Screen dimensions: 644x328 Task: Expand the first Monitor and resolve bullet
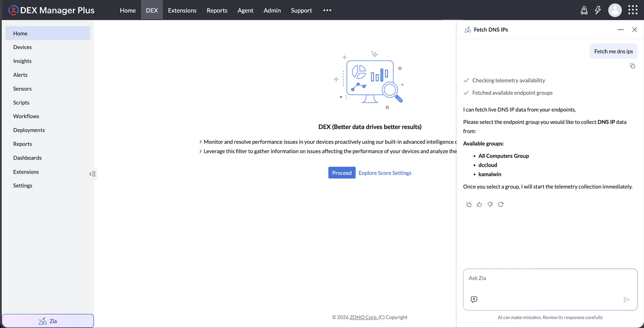pos(200,142)
